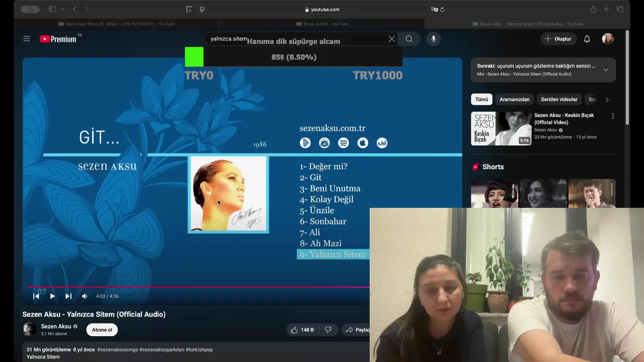Open the first Shorts thumbnail
Image resolution: width=644 pixels, height=362 pixels.
[494, 194]
